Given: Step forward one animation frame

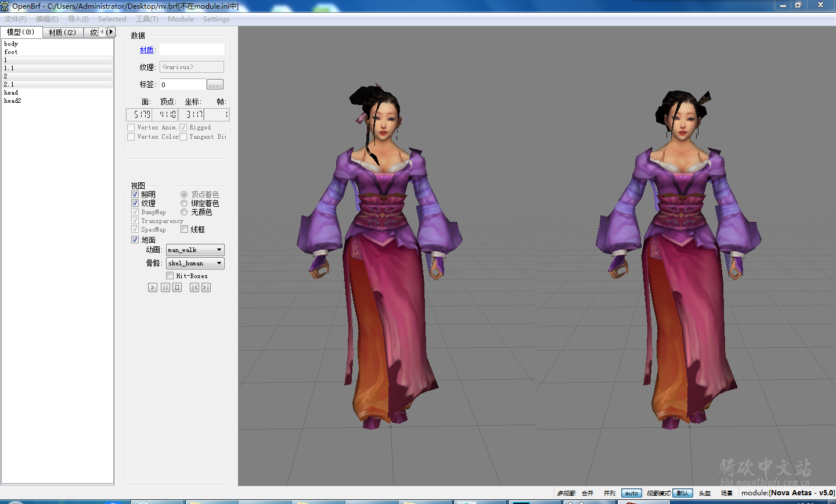Looking at the screenshot, I should [206, 287].
